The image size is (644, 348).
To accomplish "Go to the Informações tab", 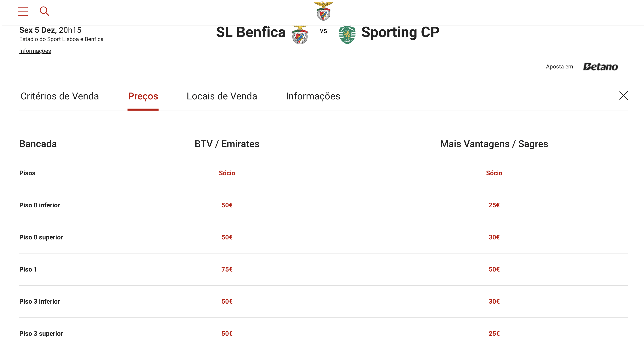I will click(x=313, y=96).
